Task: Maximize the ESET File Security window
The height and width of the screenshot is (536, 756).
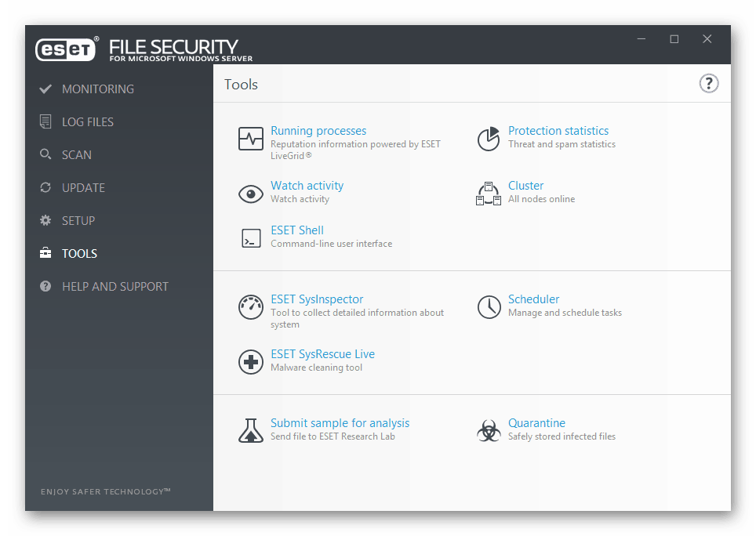Action: [674, 39]
